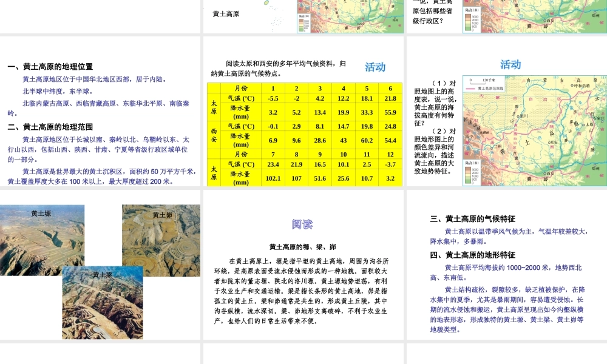Click the table cell showing -0.1

[x=273, y=126]
